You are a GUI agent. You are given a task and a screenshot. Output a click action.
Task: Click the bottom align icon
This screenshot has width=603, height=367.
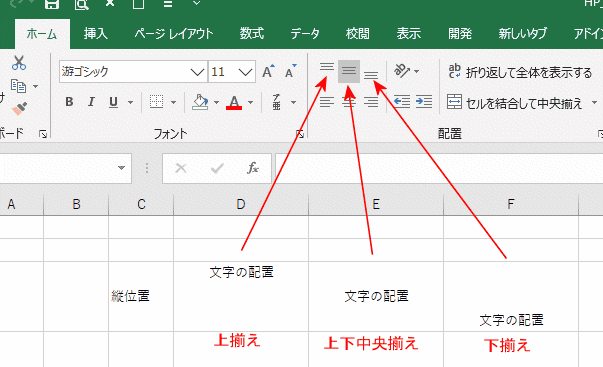(371, 75)
